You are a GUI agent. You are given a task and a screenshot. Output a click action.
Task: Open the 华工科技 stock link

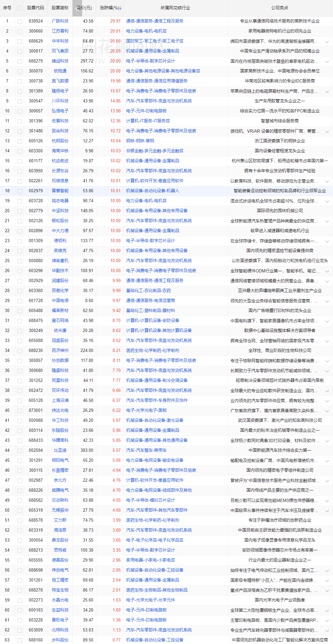[60, 420]
